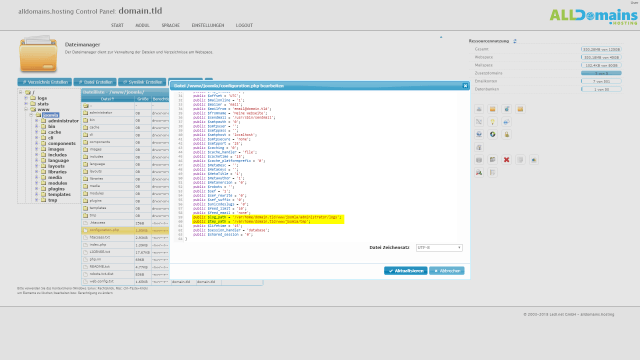Click the single icon in the row below the globe
This screenshot has height=360, width=640.
click(x=479, y=147)
